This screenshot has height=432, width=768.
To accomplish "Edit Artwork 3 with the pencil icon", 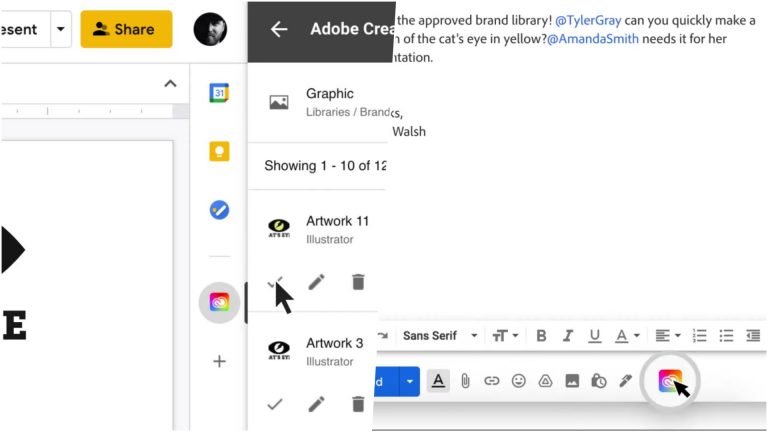I will tap(316, 404).
